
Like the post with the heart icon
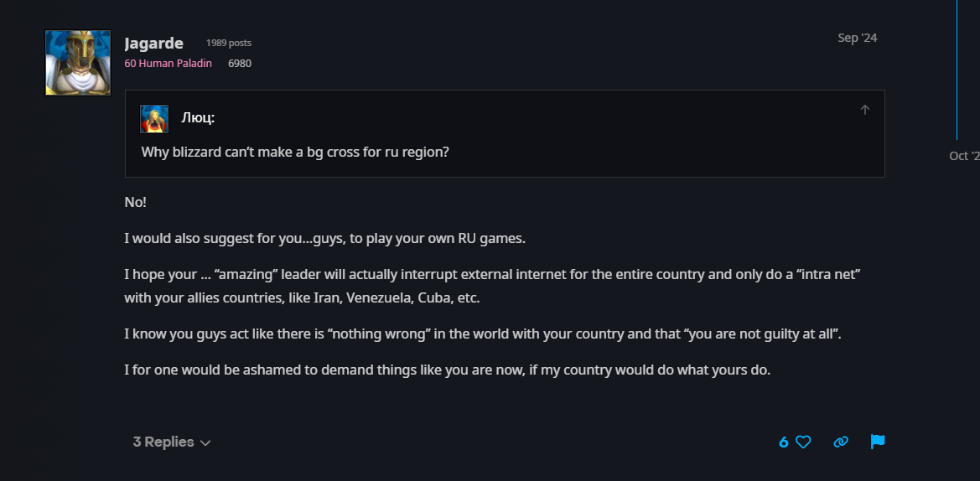pos(803,442)
